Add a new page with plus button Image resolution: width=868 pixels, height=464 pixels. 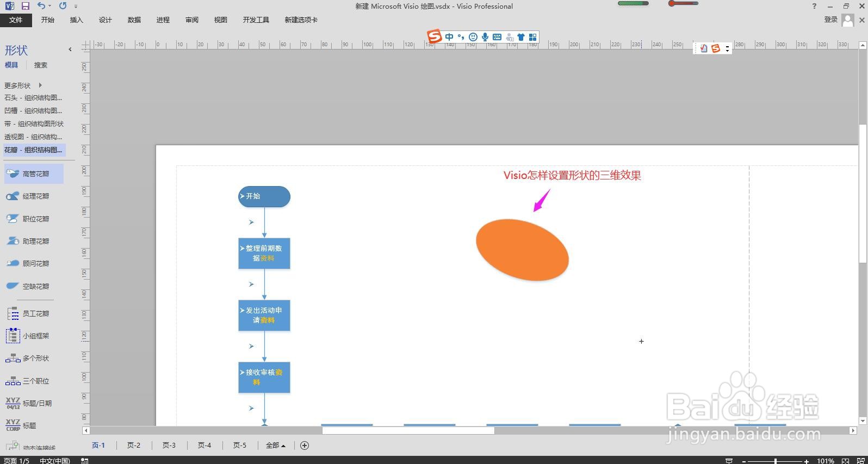[305, 446]
